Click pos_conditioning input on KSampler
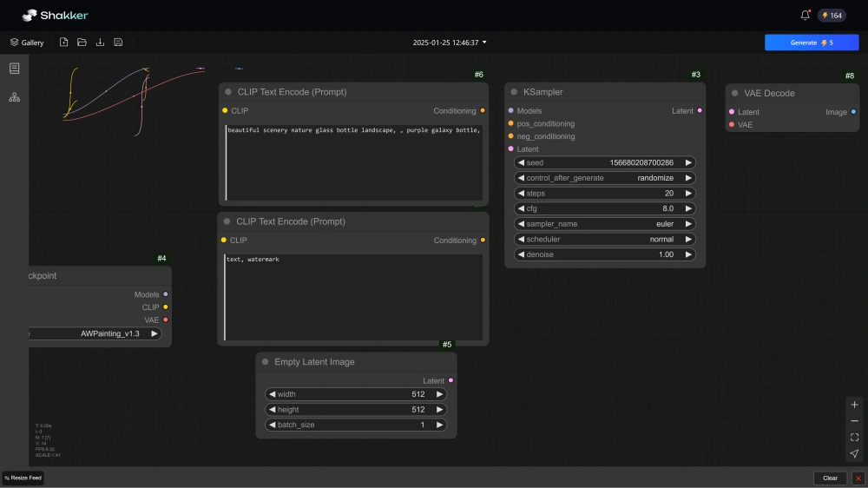 pos(511,123)
